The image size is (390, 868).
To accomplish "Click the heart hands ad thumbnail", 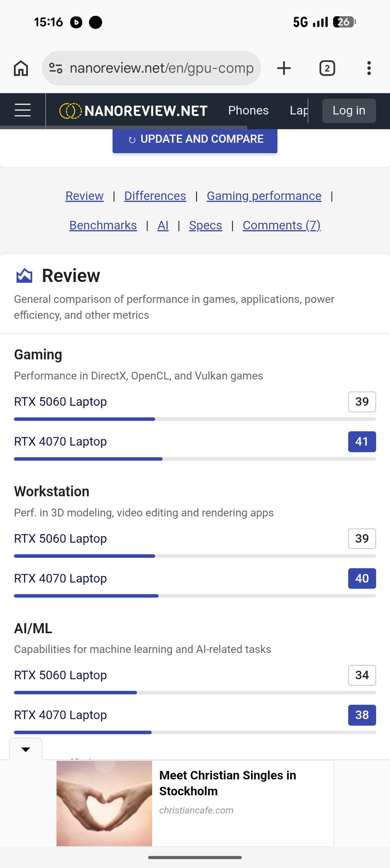I will click(x=104, y=803).
